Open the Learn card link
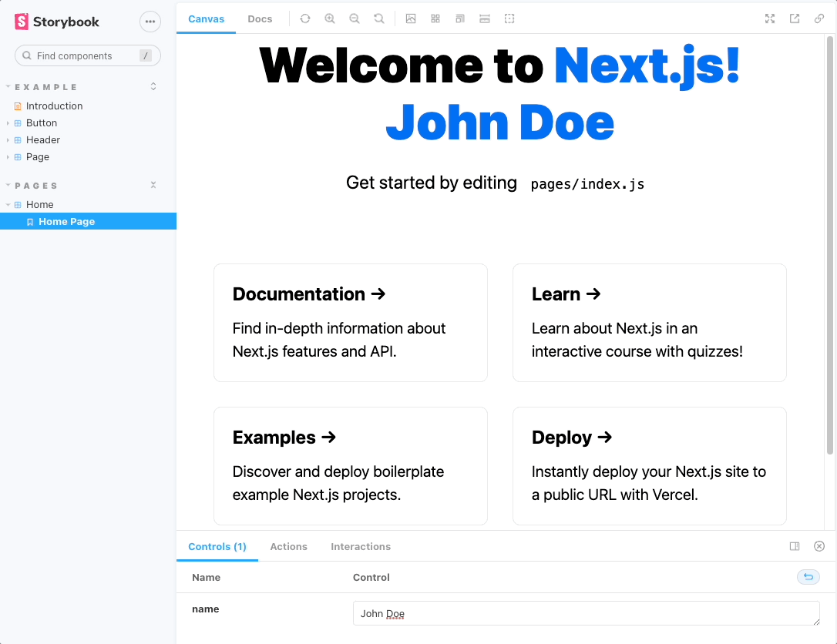The image size is (837, 644). pos(650,323)
